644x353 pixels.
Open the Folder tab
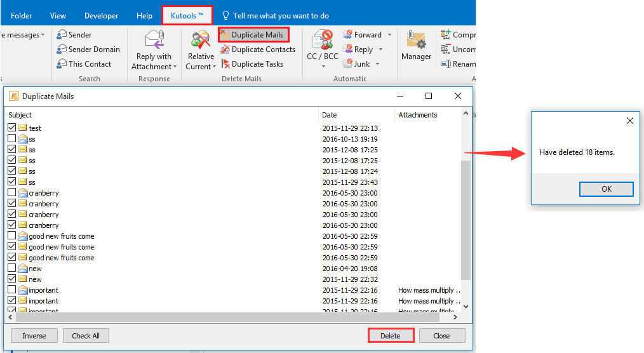[x=22, y=16]
